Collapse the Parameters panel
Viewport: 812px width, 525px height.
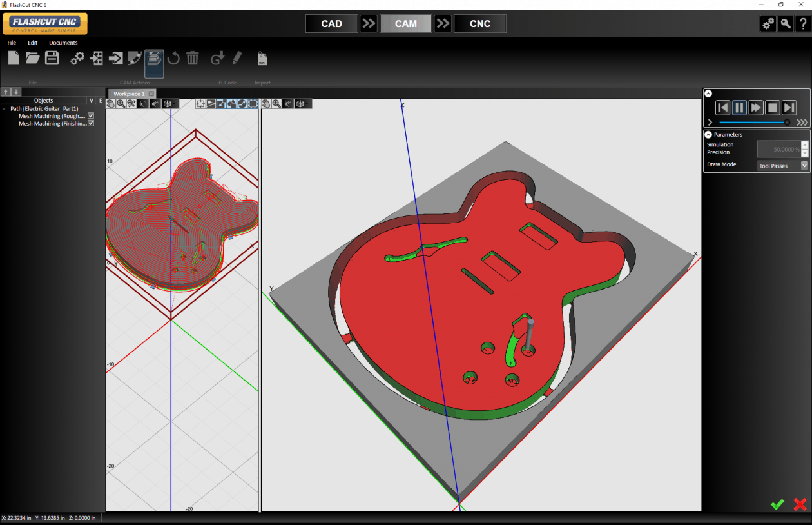pyautogui.click(x=708, y=134)
